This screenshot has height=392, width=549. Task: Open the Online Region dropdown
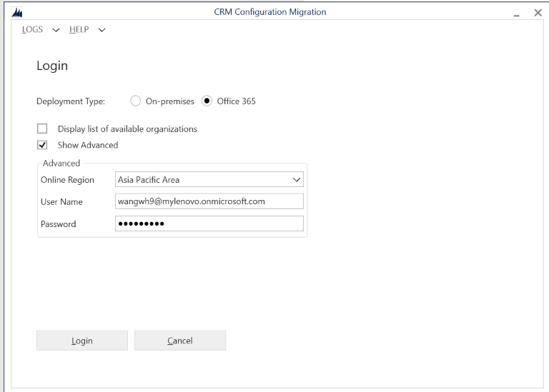click(x=209, y=179)
